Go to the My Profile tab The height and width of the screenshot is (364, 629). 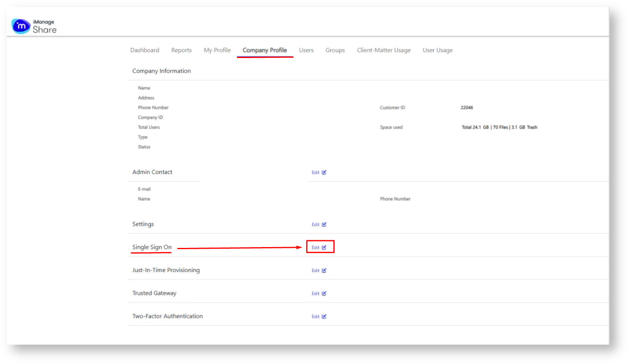coord(217,50)
